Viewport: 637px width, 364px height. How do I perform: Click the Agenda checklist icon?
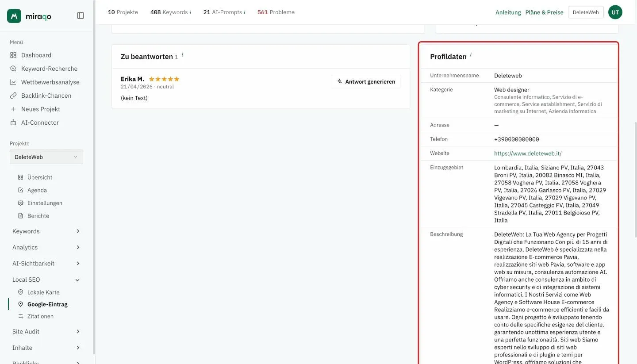pyautogui.click(x=20, y=190)
